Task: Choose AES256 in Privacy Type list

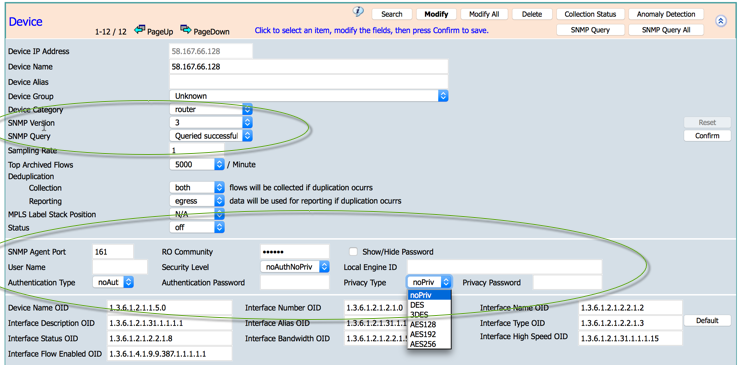Action: [x=429, y=344]
